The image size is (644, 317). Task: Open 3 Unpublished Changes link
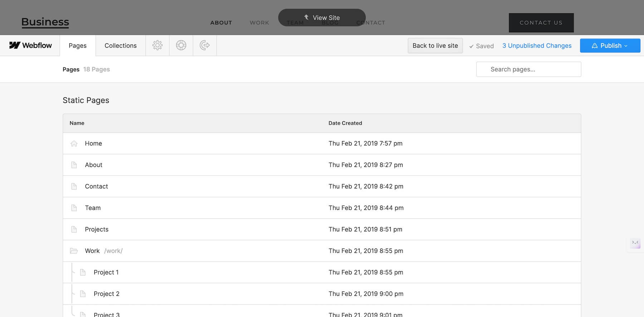point(537,46)
